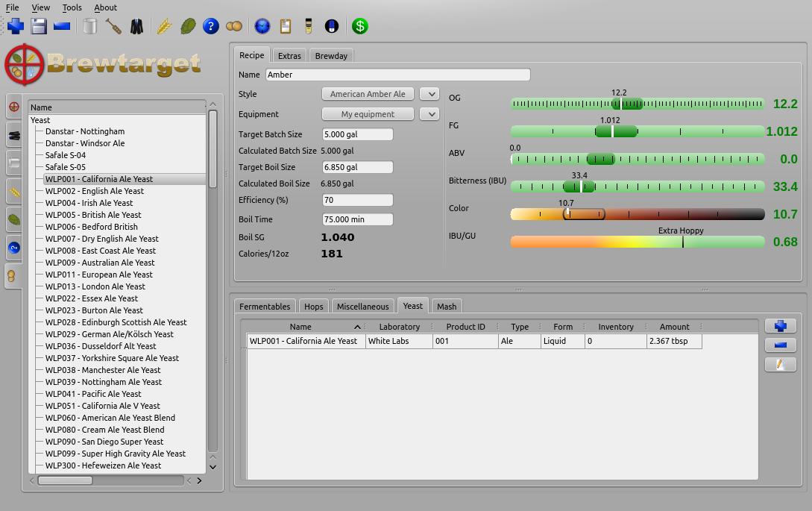Open Timers via the blue clock toolbar icon
Viewport: 812px width, 511px height.
click(262, 26)
